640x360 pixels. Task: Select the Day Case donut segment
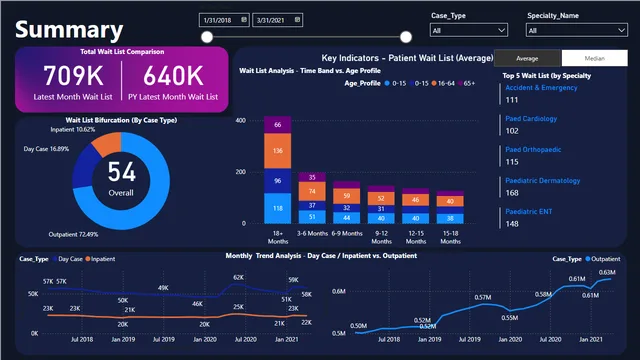[84, 167]
